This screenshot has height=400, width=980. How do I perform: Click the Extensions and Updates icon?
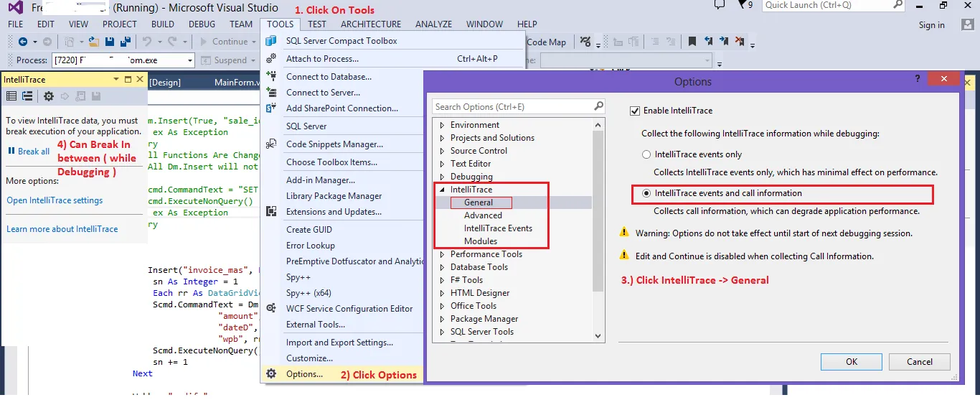tap(271, 211)
